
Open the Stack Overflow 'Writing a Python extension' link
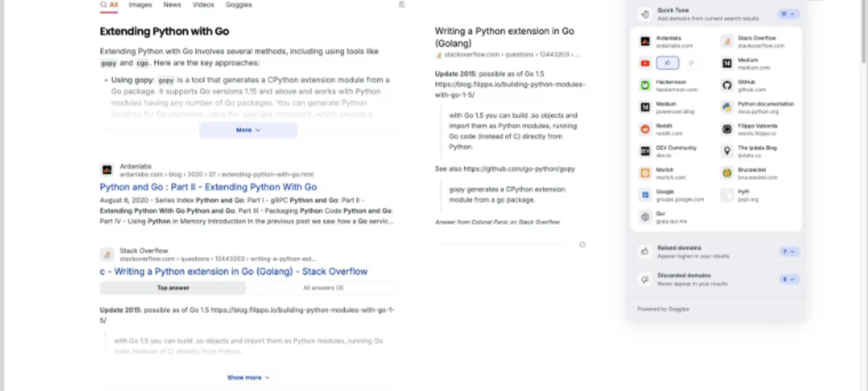[234, 271]
